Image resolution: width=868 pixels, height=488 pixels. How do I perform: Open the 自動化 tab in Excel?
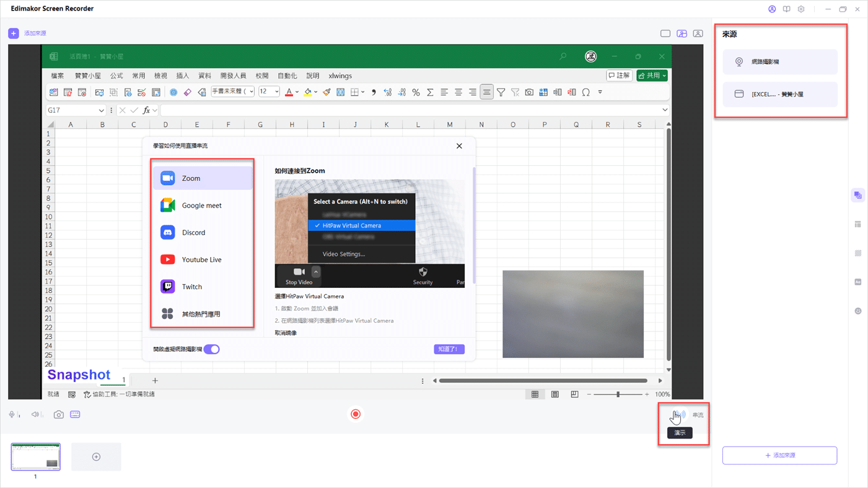point(287,76)
